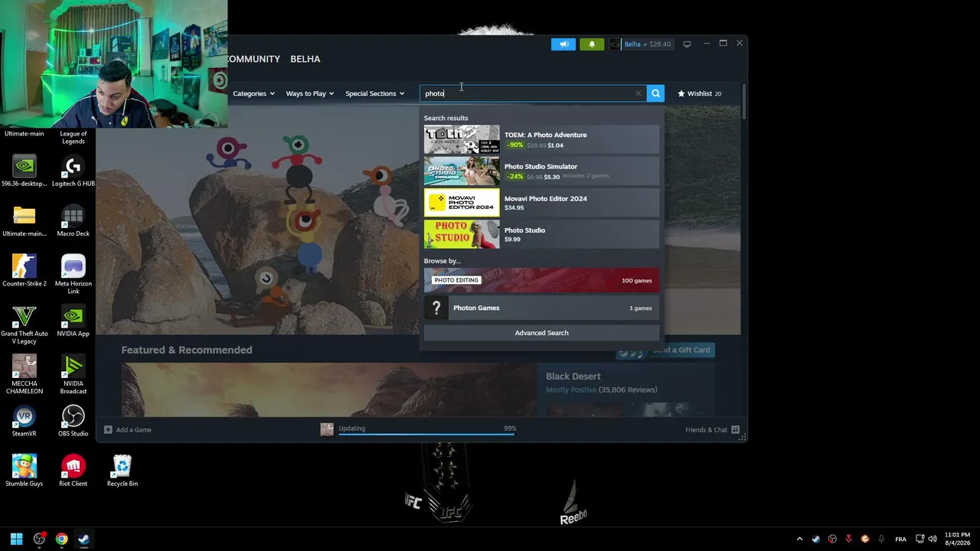Open the taskbar volume speaker icon
The width and height of the screenshot is (980, 551).
click(934, 539)
